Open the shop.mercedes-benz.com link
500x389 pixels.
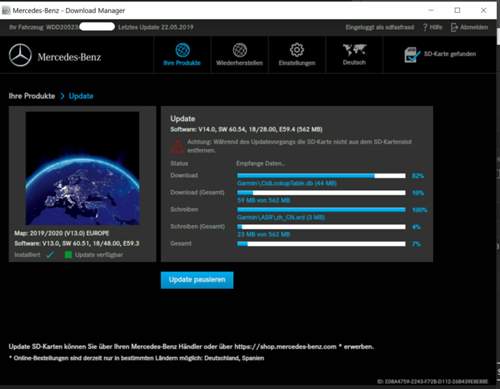285,347
